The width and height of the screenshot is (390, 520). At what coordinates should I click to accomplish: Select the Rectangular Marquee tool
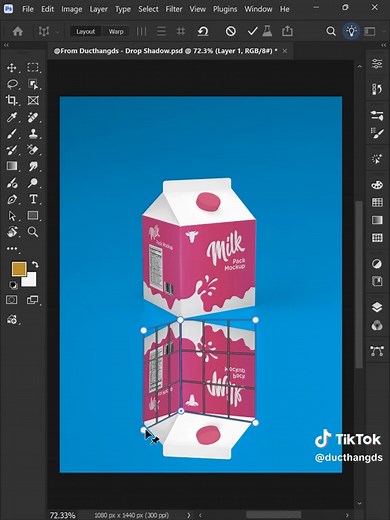pos(33,68)
